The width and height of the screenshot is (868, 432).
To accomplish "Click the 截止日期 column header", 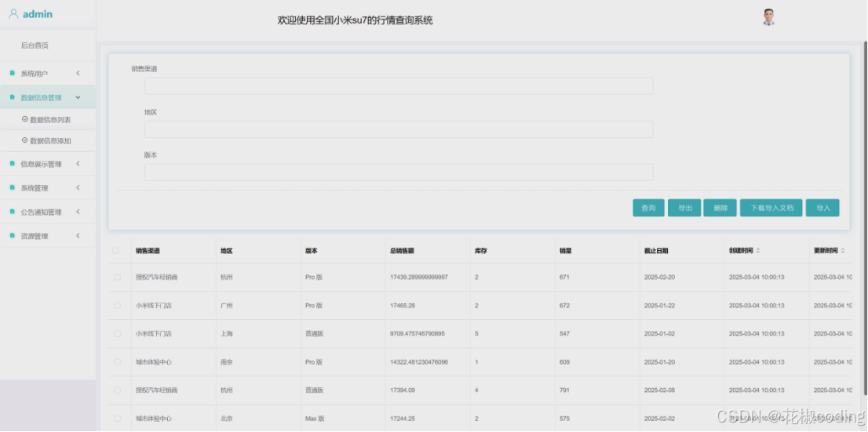I will tap(656, 251).
